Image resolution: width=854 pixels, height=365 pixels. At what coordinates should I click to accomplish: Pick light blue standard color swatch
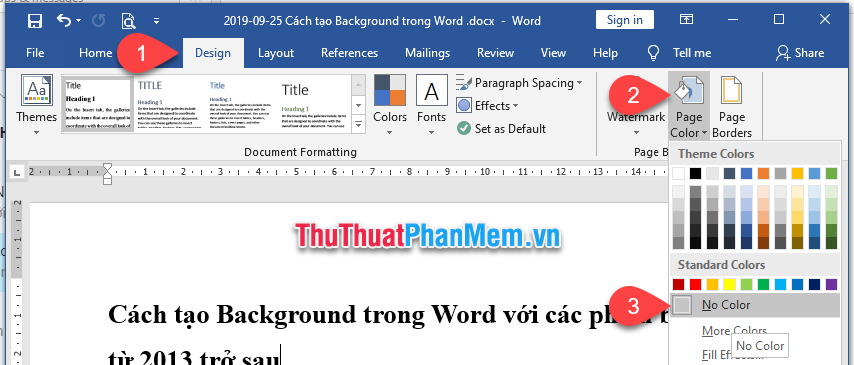(x=780, y=284)
